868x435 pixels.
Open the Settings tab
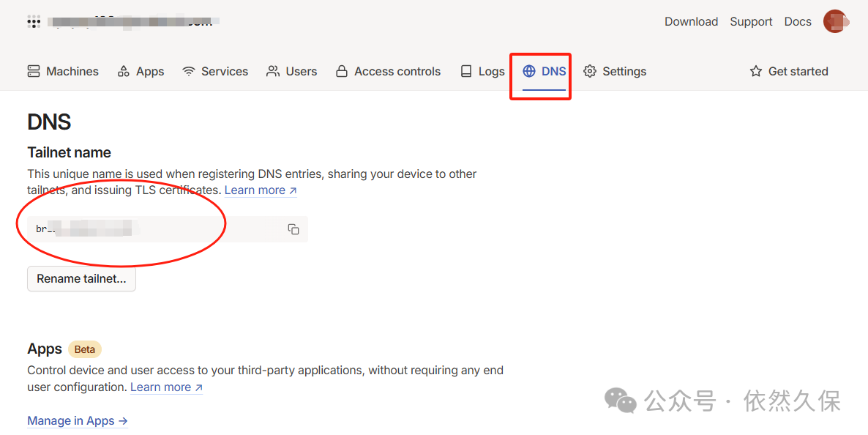coord(615,72)
